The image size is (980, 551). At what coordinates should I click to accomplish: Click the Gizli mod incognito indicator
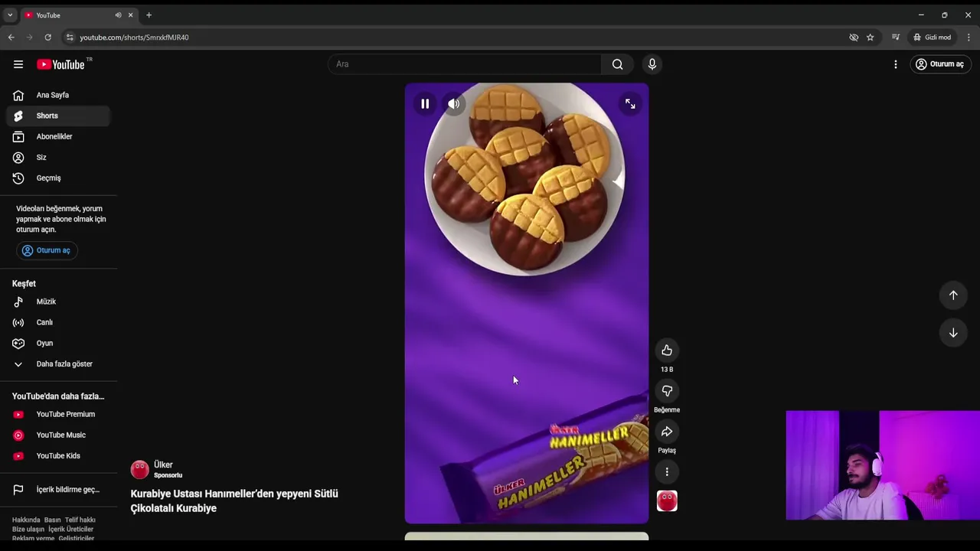click(933, 37)
